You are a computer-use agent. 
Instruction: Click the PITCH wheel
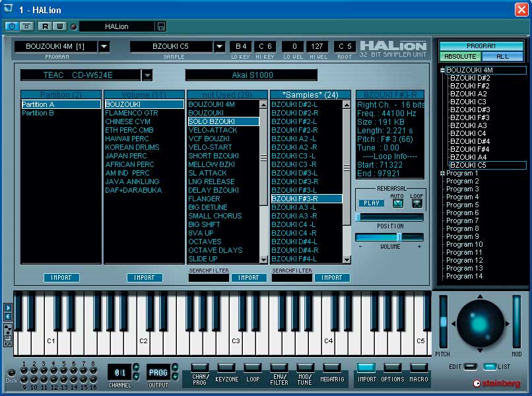point(443,321)
